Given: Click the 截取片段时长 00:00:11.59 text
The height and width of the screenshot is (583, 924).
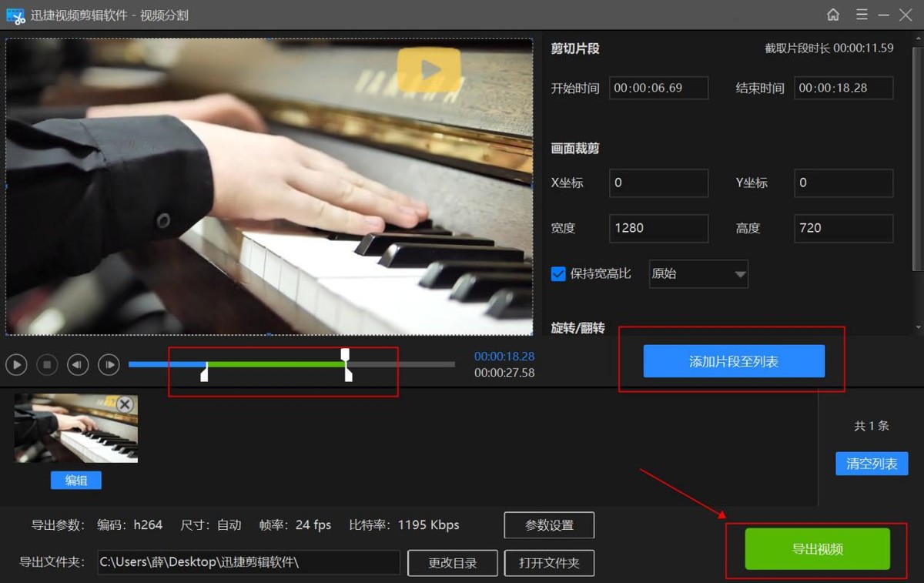Looking at the screenshot, I should (829, 48).
